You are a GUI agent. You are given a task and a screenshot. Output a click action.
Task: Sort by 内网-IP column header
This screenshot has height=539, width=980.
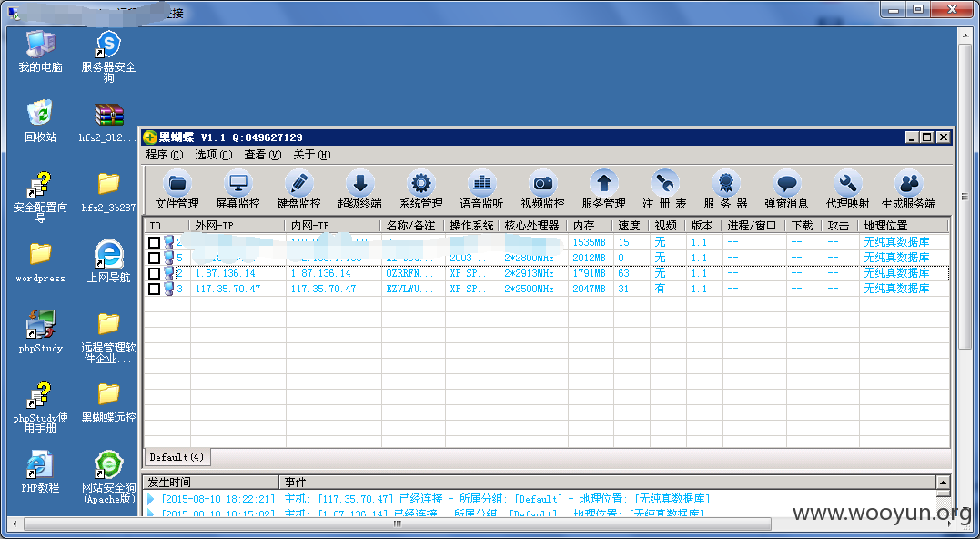pos(333,225)
